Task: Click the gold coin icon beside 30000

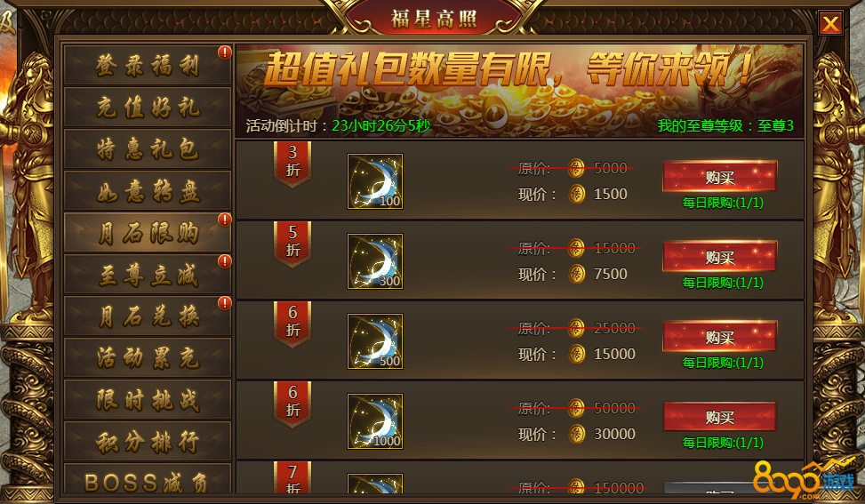Action: (x=576, y=434)
